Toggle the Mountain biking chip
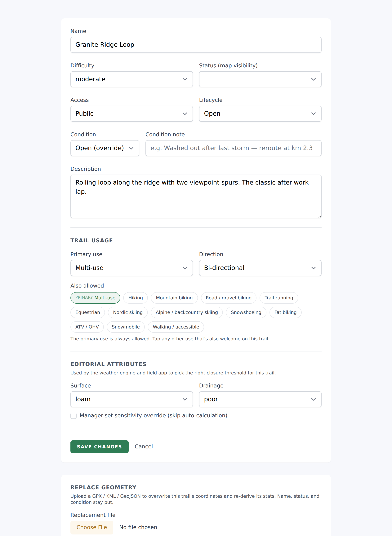Image resolution: width=392 pixels, height=536 pixels. (x=174, y=297)
